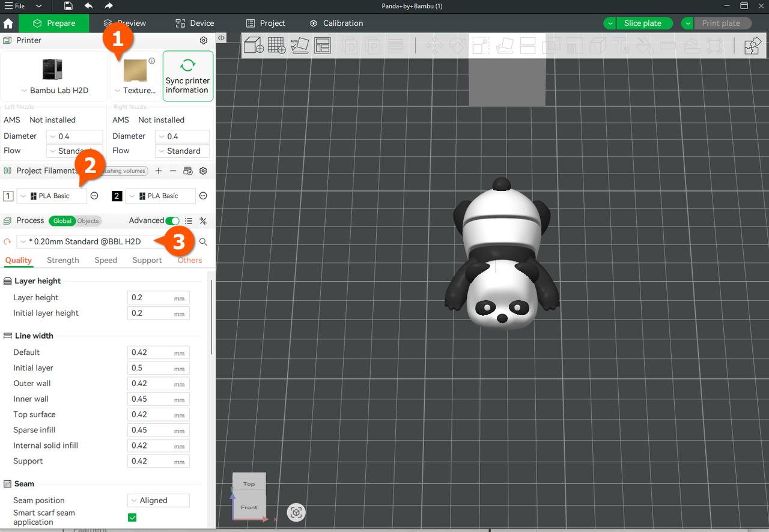The height and width of the screenshot is (532, 769).
Task: Click the AMS filament sync icon
Action: click(188, 171)
